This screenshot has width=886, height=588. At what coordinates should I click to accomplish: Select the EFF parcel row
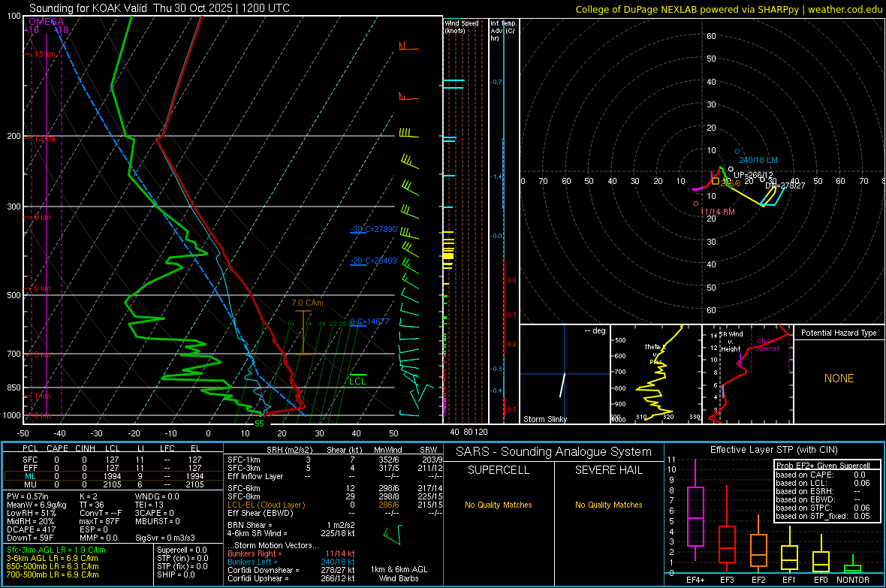point(113,468)
